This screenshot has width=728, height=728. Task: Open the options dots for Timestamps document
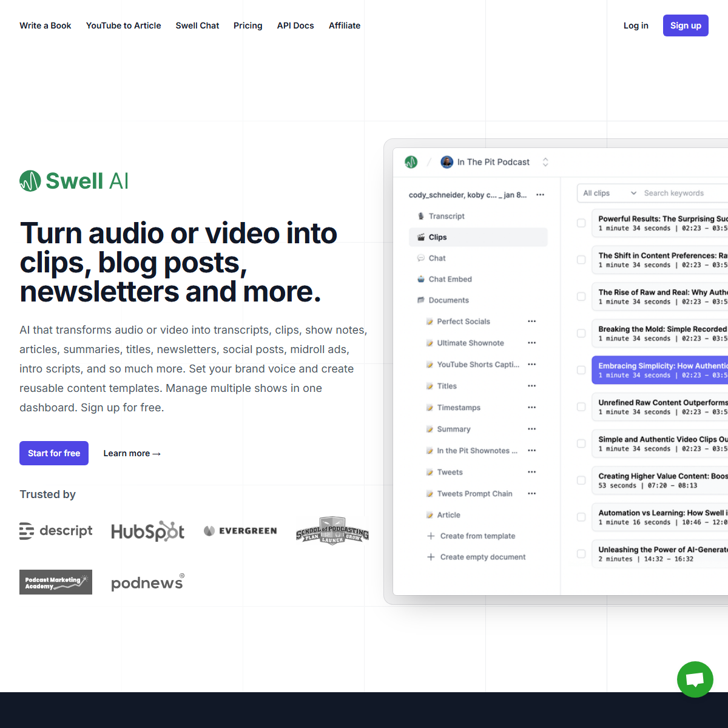pos(532,408)
